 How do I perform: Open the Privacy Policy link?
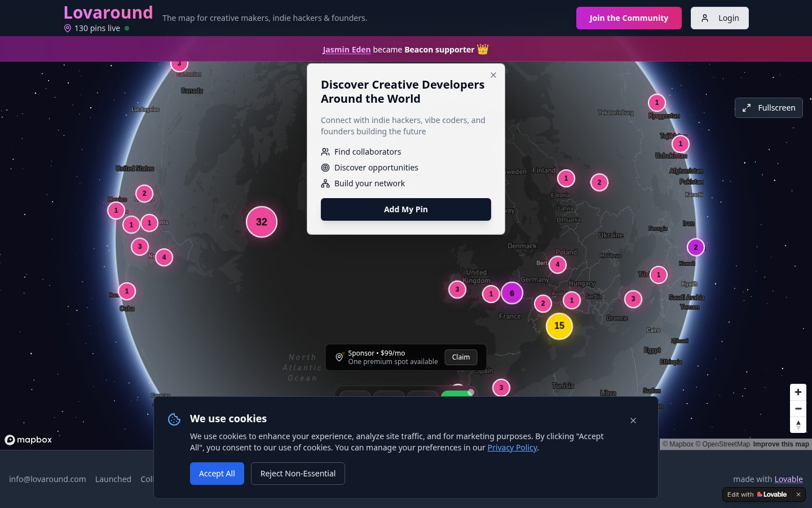coord(512,448)
